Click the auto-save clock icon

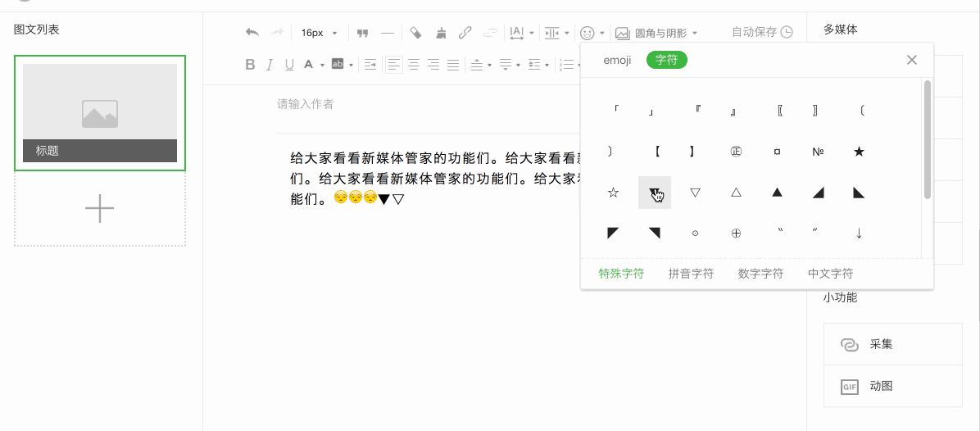(x=787, y=32)
